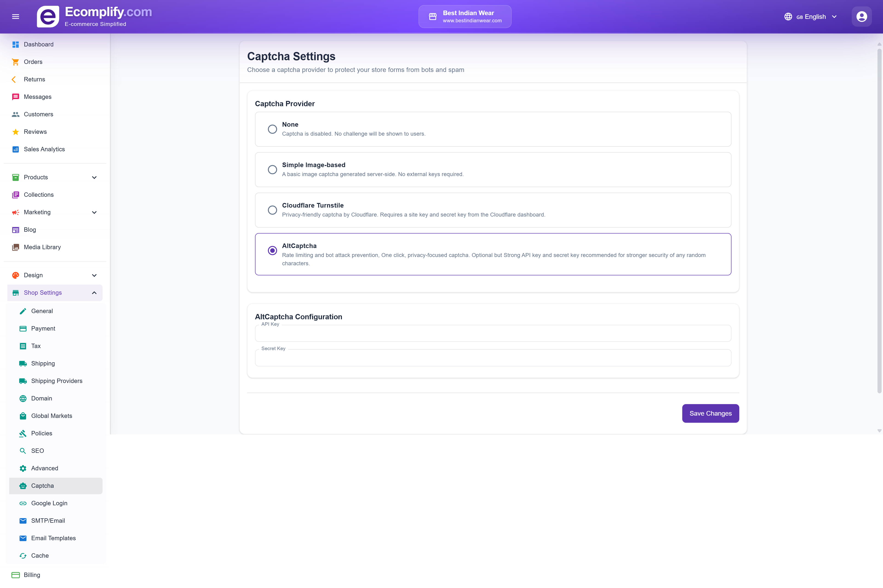This screenshot has width=883, height=588.
Task: Click the hamburger menu to collapse sidebar
Action: click(16, 16)
